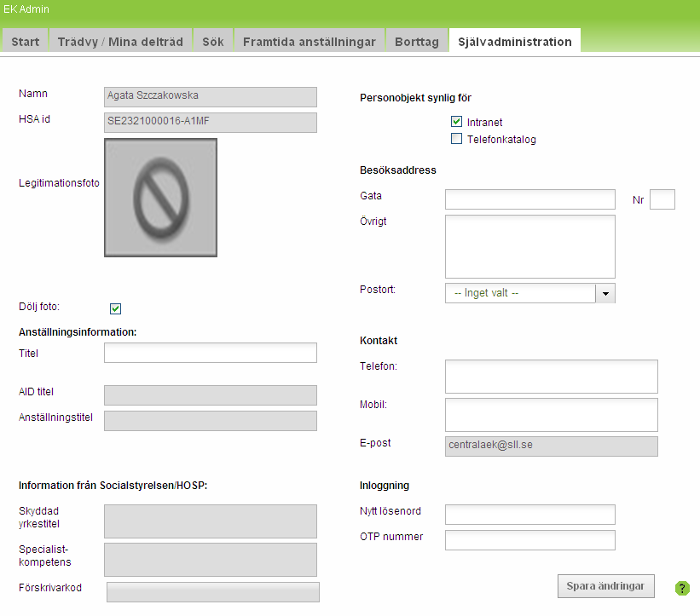Focus the Titel input field
This screenshot has height=616, width=700.
(211, 353)
